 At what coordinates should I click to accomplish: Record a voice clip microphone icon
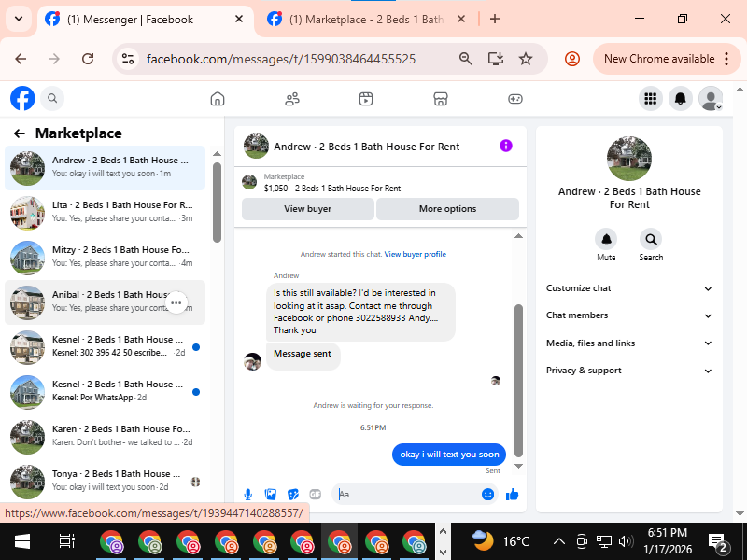(x=247, y=495)
